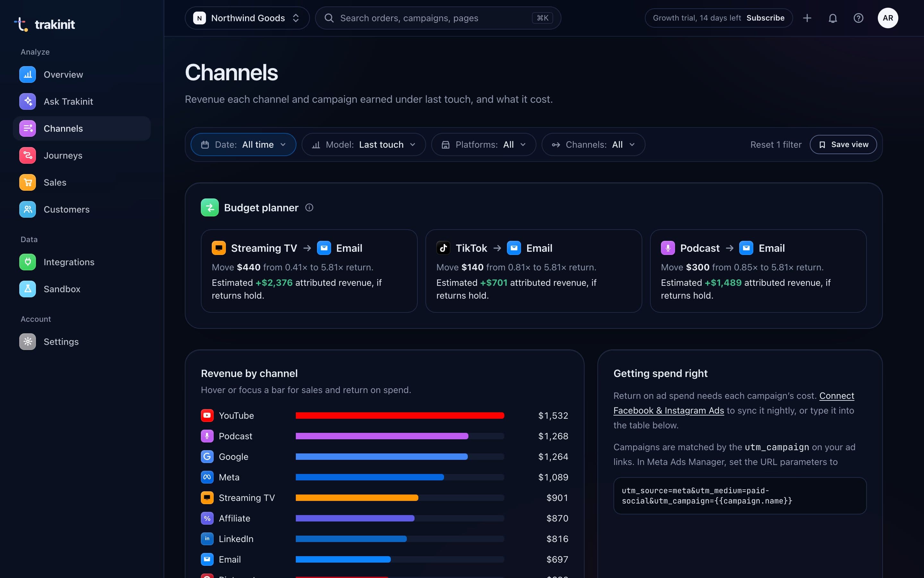Click the trakinit logo icon
924x578 pixels.
click(21, 24)
